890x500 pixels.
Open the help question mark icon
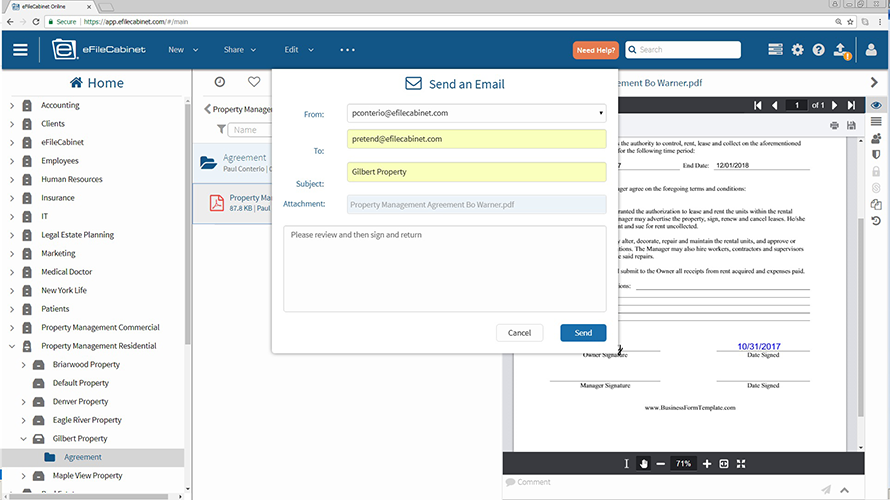pos(819,49)
